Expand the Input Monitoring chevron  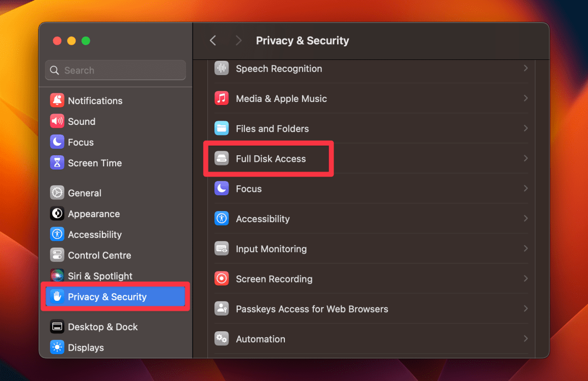(526, 249)
